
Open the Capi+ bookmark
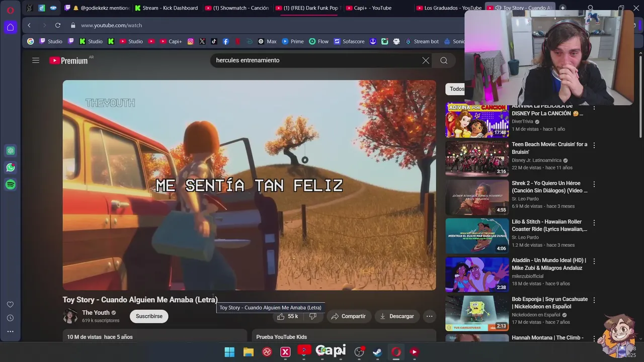point(171,41)
